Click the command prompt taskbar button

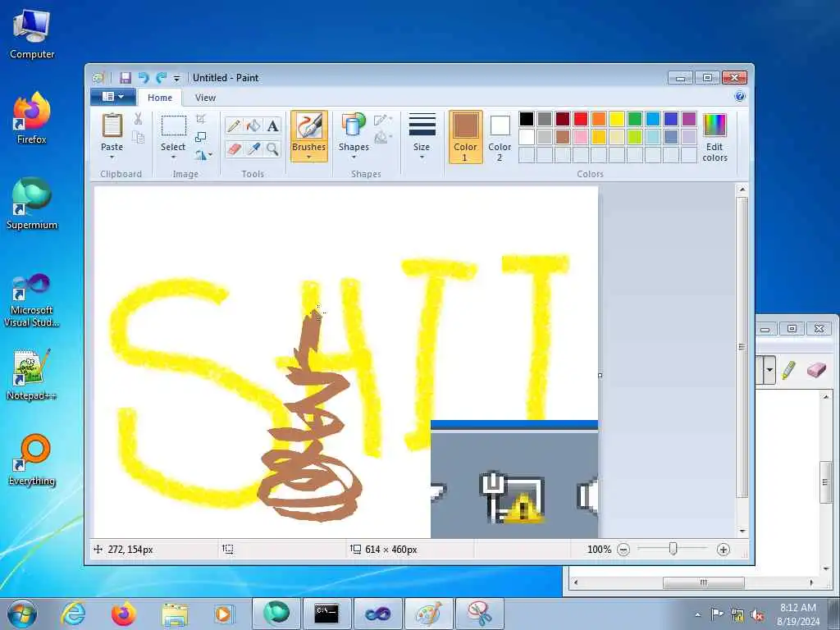coord(326,614)
